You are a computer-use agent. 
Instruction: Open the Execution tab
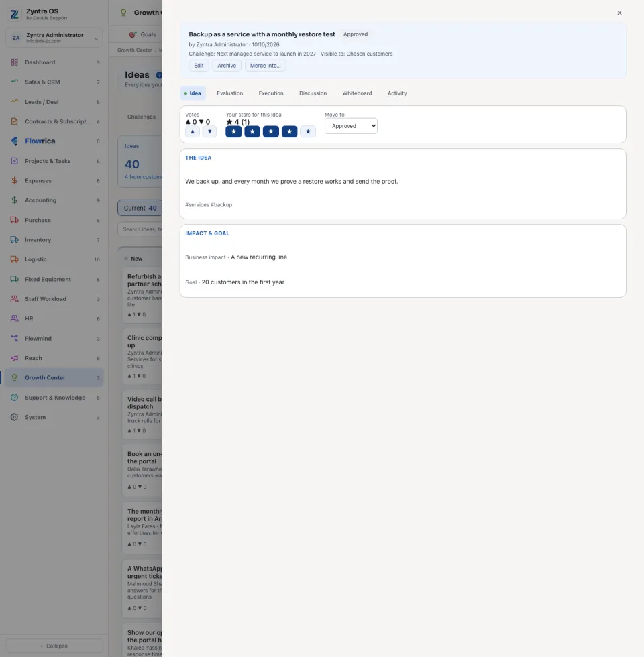coord(271,93)
